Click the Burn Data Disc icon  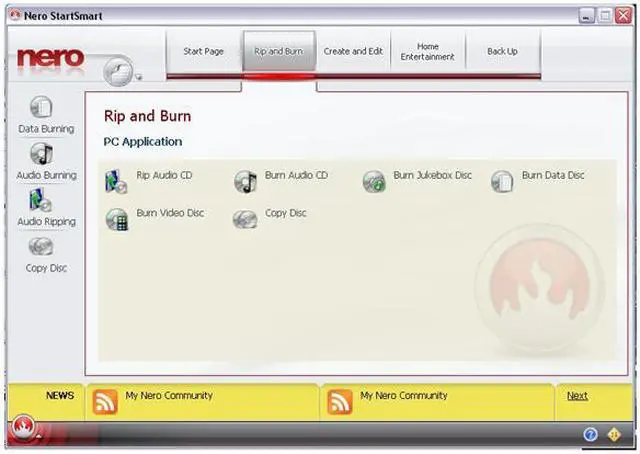pyautogui.click(x=502, y=182)
